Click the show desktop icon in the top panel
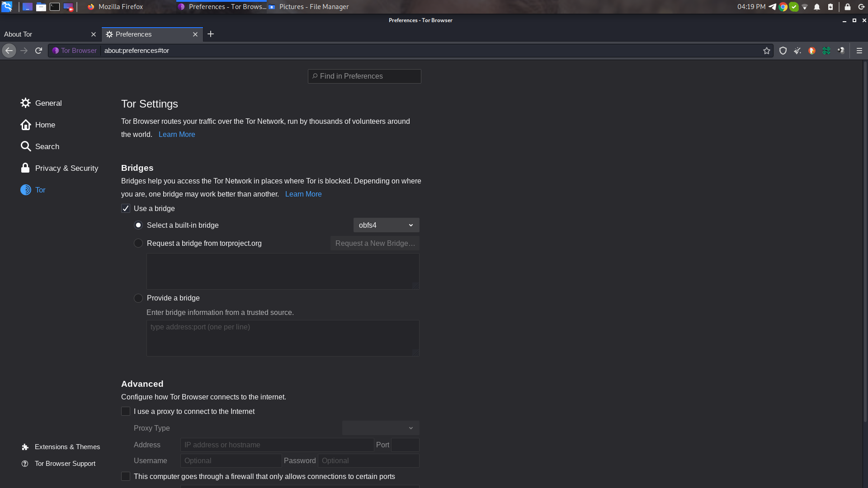The image size is (868, 488). click(28, 7)
